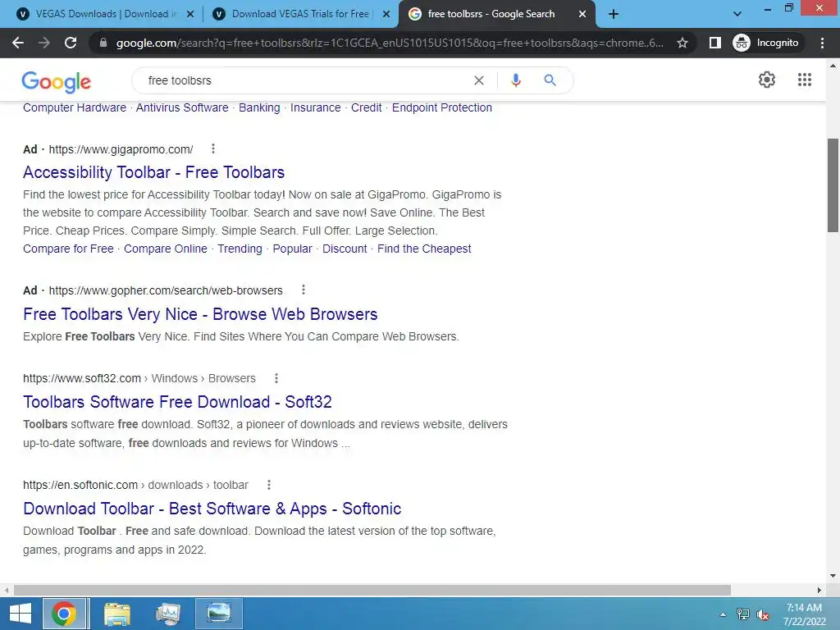Open Compare for Free link
Viewport: 840px width, 630px height.
click(x=68, y=249)
